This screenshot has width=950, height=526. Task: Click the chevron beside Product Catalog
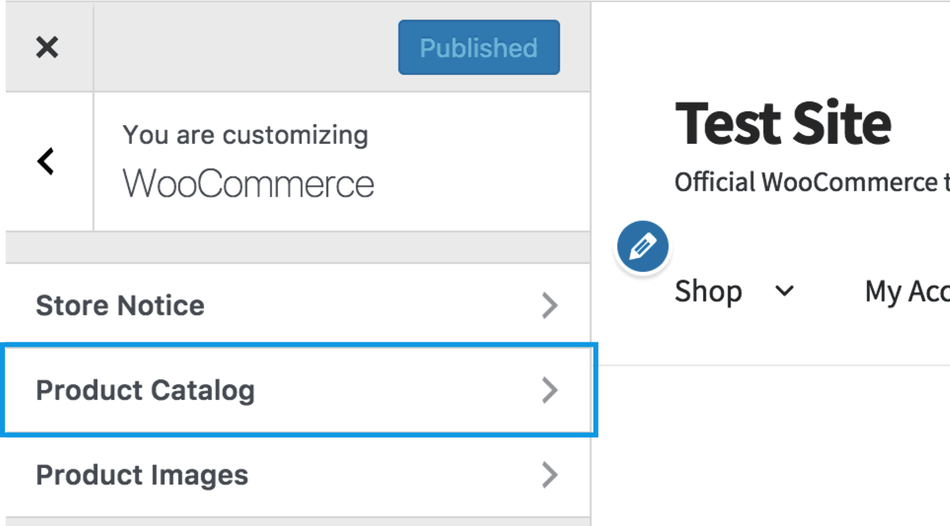pos(549,390)
